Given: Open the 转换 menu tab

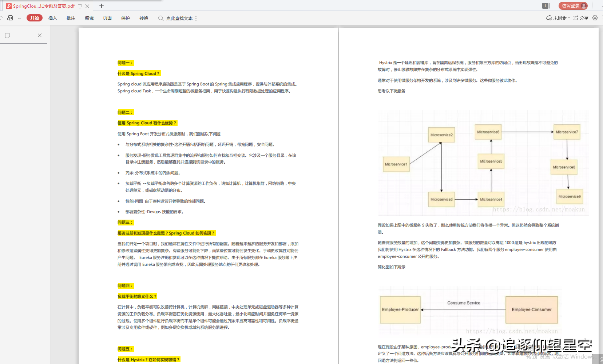Looking at the screenshot, I should click(144, 18).
